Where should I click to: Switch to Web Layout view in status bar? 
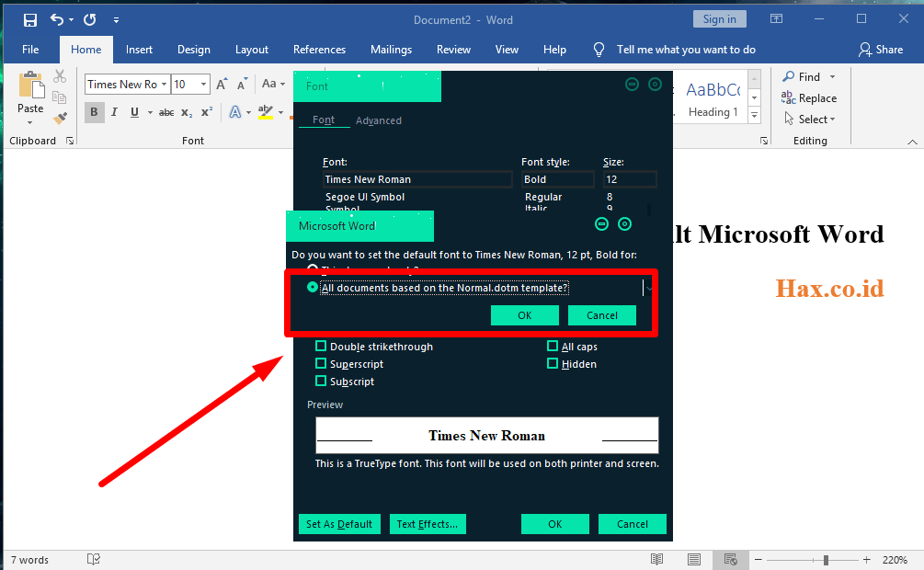pos(731,559)
